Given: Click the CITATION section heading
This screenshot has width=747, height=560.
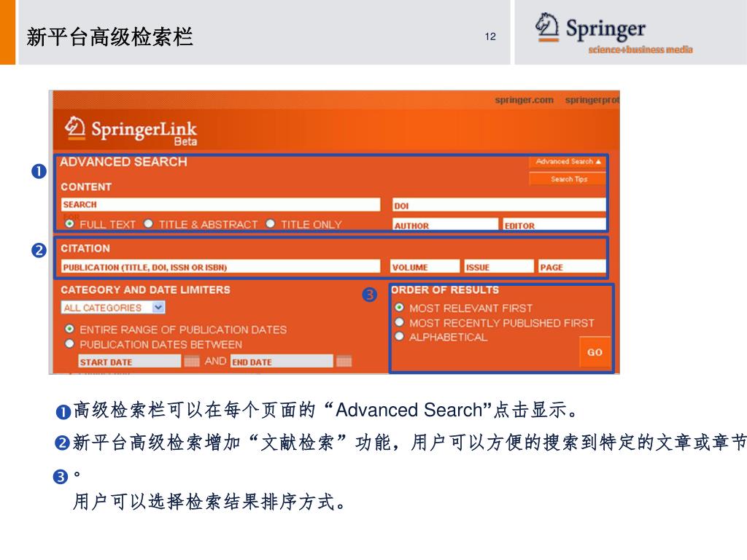Looking at the screenshot, I should pos(85,248).
